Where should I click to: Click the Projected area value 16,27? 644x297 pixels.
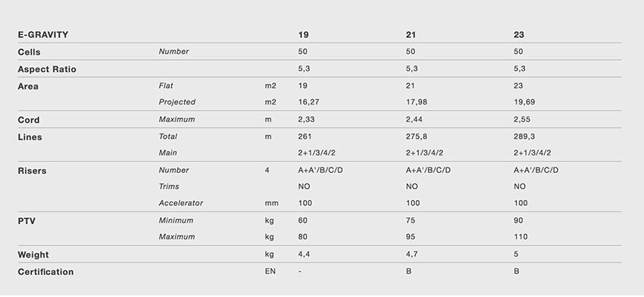point(308,102)
